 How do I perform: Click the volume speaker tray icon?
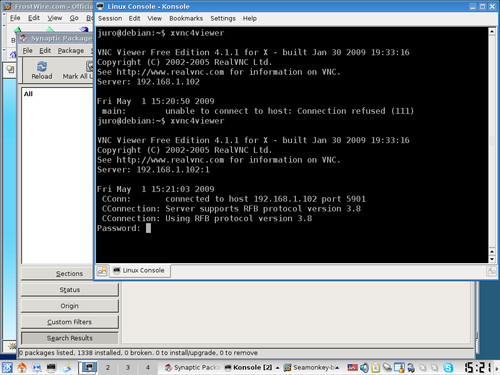(364, 368)
